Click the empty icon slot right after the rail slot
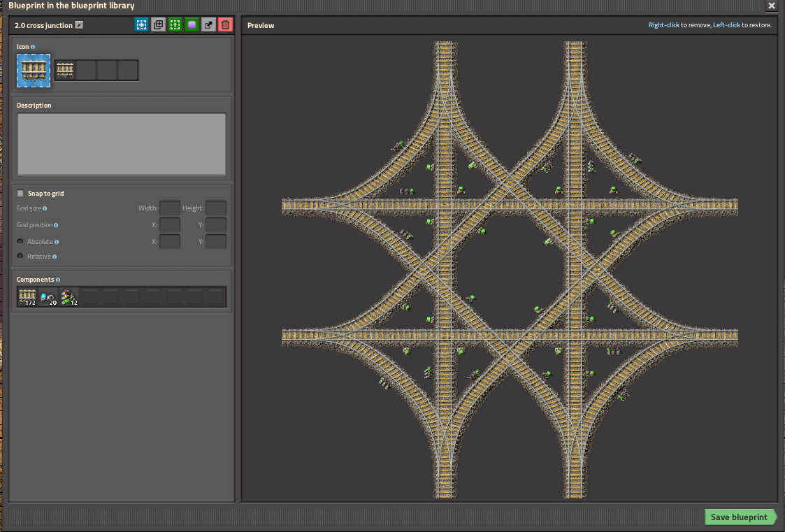 [x=86, y=70]
